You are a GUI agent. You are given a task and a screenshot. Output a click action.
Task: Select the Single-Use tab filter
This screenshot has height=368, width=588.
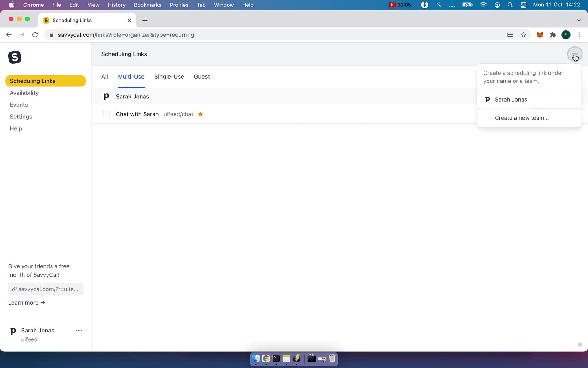point(169,76)
